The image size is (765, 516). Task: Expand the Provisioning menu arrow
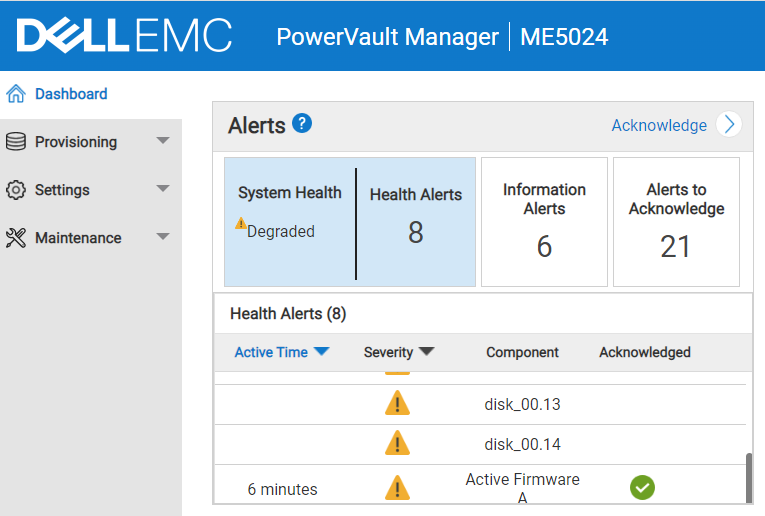point(163,141)
